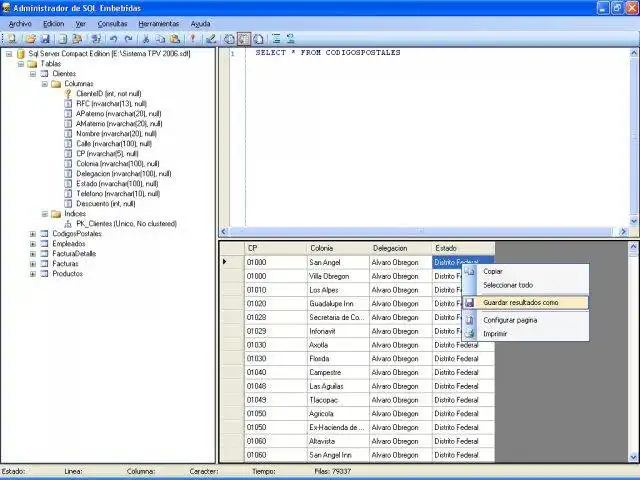640x480 pixels.
Task: Click the 01048 postal code cell
Action: click(x=276, y=386)
